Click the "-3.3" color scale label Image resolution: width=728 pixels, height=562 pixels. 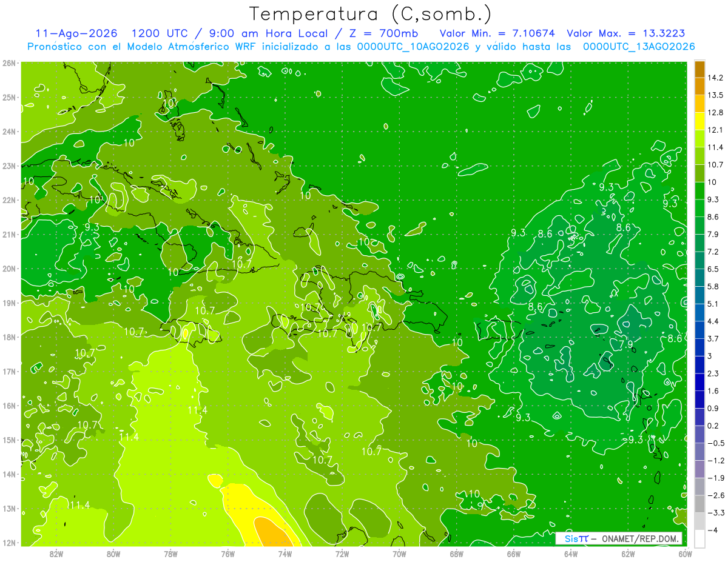point(715,513)
